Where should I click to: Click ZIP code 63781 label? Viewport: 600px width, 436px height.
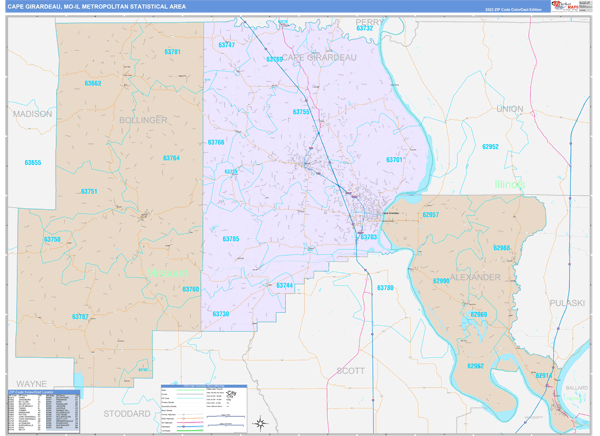click(172, 52)
